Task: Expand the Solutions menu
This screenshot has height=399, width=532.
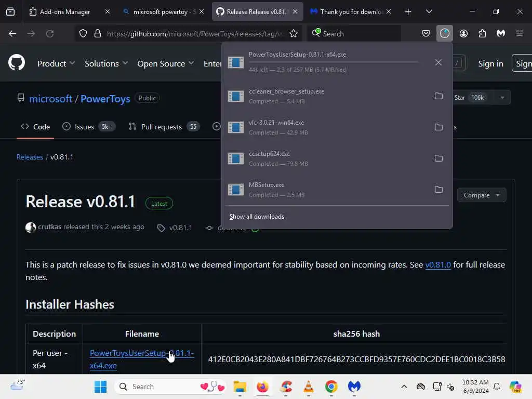Action: (106, 63)
